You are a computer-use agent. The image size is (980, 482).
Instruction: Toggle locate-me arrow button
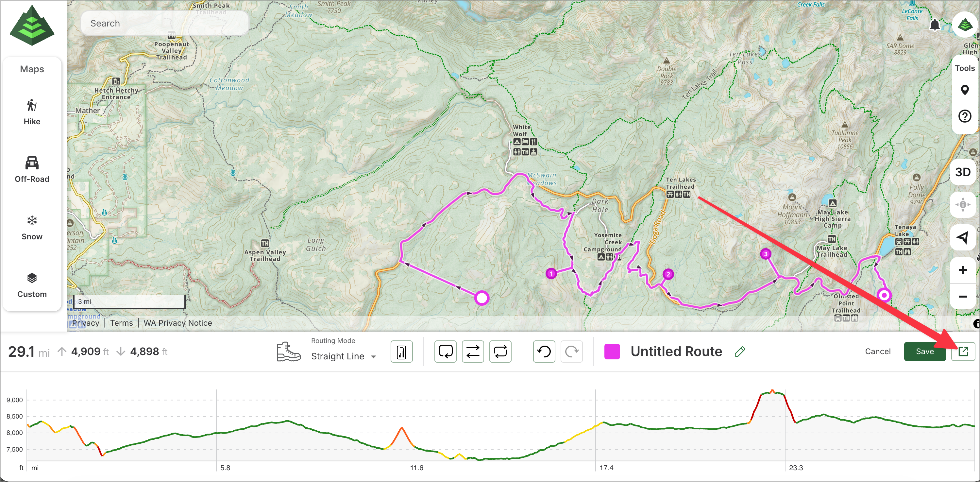tap(963, 238)
